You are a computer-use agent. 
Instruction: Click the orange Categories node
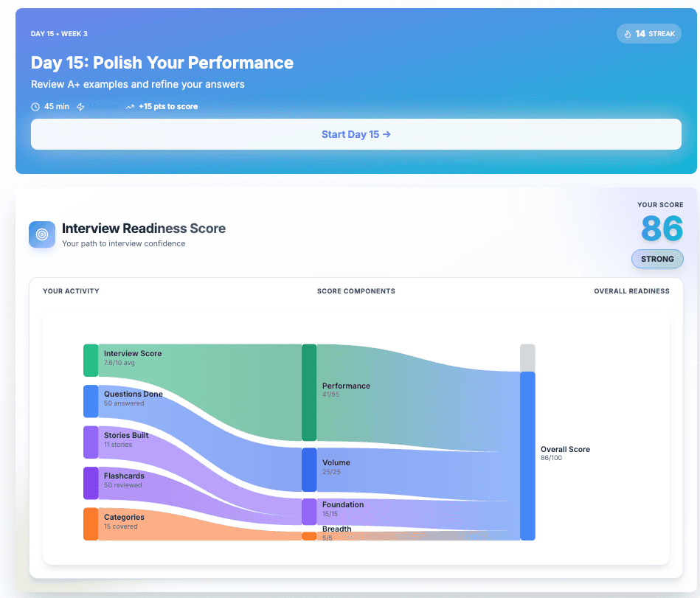91,524
